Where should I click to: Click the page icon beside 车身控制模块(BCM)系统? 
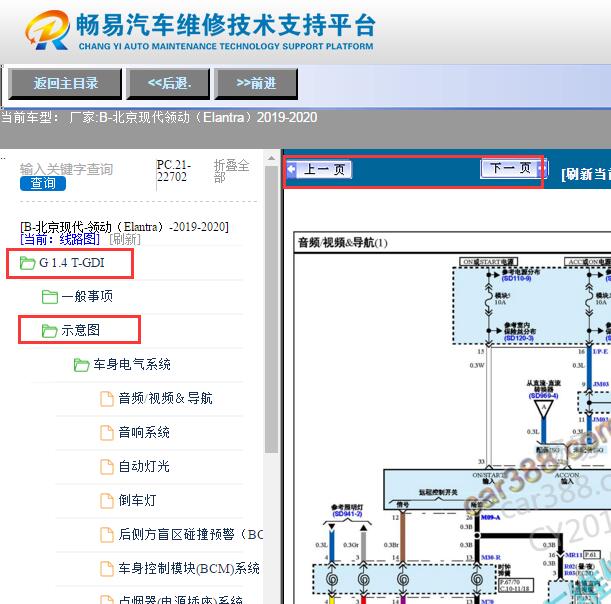click(x=107, y=569)
